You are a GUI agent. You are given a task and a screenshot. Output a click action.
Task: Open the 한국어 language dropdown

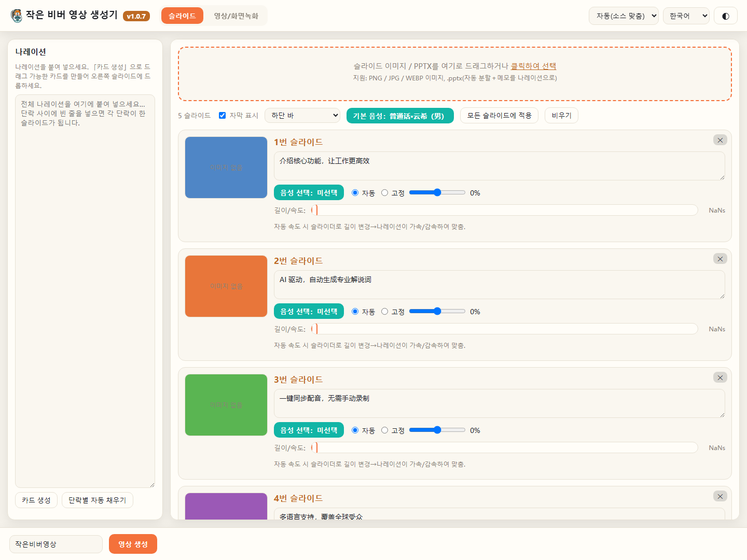pyautogui.click(x=686, y=16)
